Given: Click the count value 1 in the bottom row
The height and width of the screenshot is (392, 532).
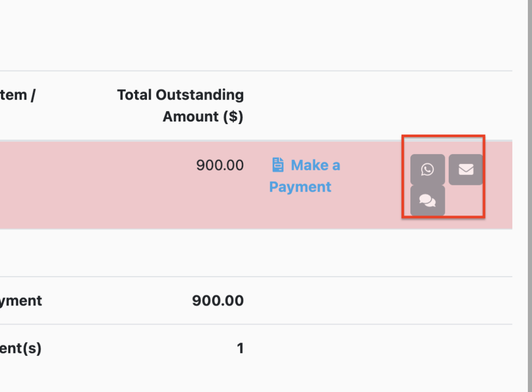Looking at the screenshot, I should point(240,348).
